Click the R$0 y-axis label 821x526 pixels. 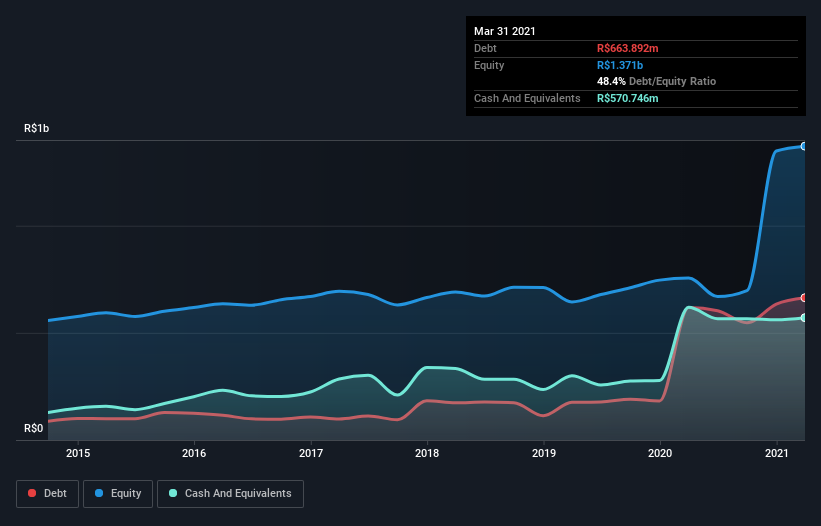[x=34, y=429]
